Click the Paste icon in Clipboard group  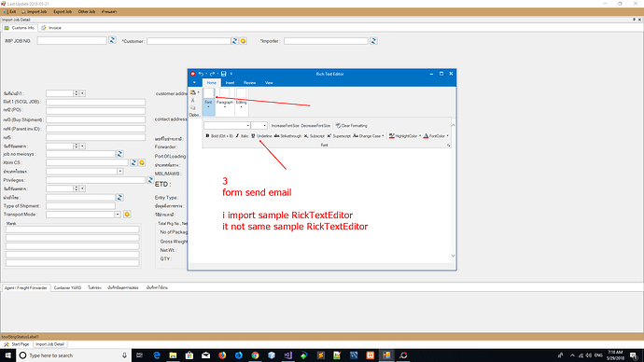pyautogui.click(x=193, y=92)
